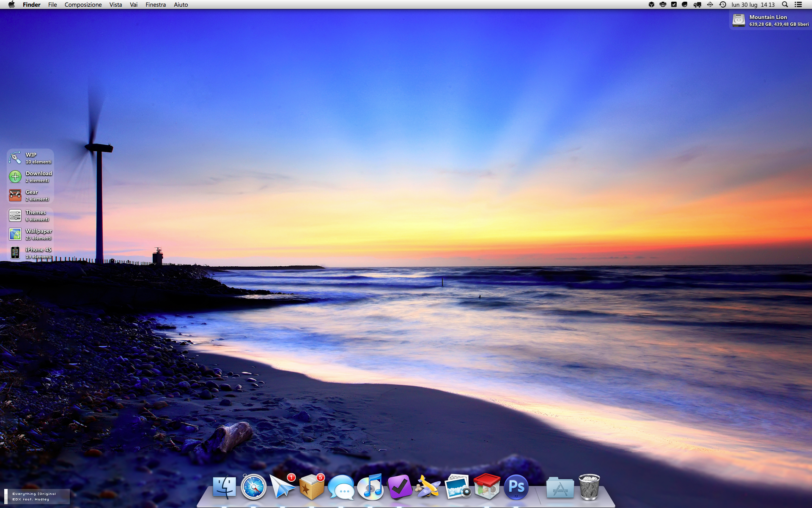Click the four-arrows menu bar icon
812x508 pixels.
click(710, 5)
